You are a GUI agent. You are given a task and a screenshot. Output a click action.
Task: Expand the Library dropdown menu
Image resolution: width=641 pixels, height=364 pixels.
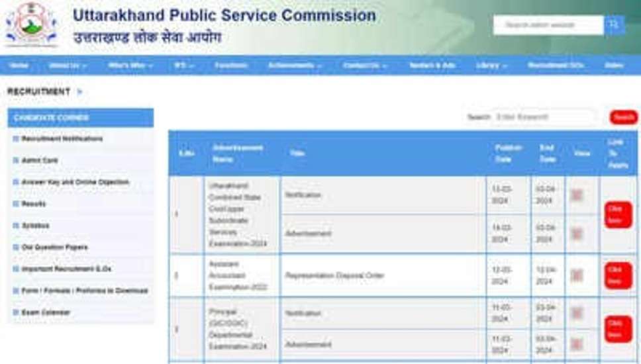[x=491, y=66]
